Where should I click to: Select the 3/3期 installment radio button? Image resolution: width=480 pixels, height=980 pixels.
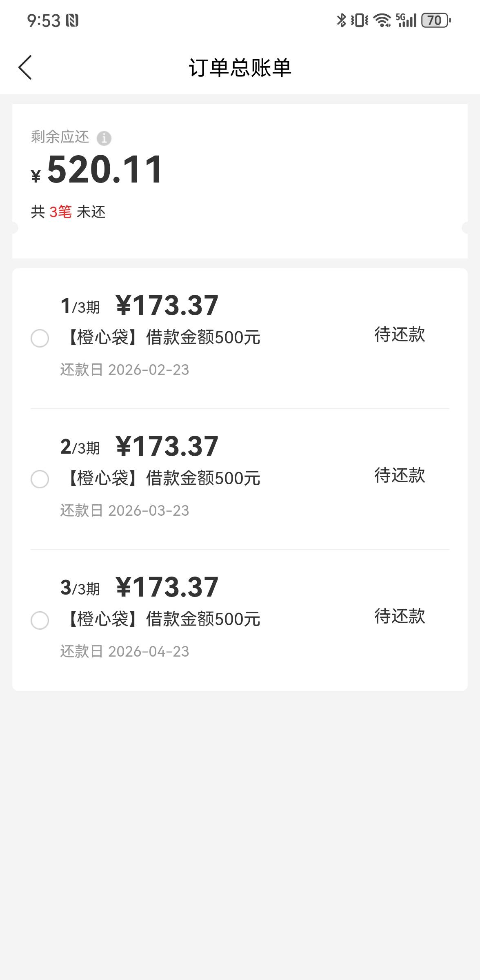40,620
